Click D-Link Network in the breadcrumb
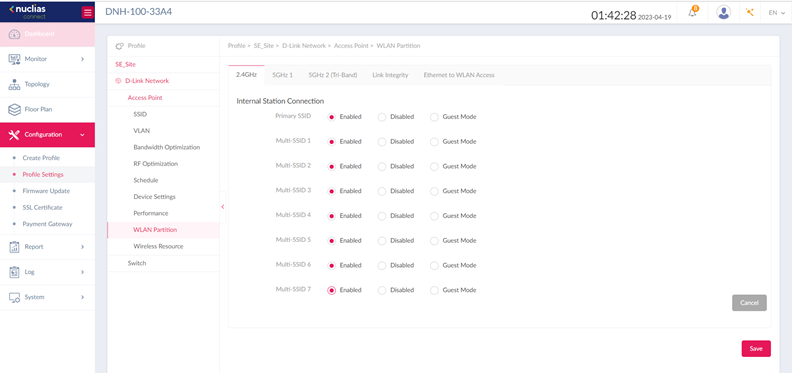This screenshot has width=792, height=373. 304,46
